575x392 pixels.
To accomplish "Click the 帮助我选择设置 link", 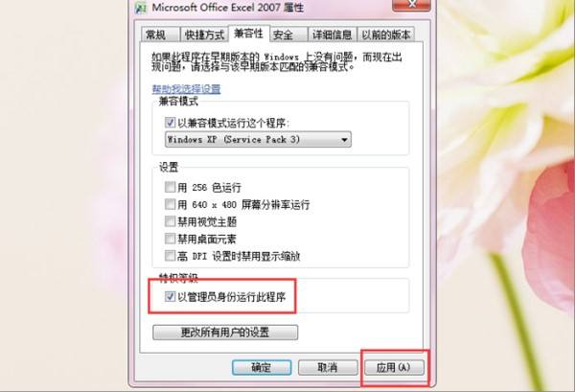I will [186, 89].
